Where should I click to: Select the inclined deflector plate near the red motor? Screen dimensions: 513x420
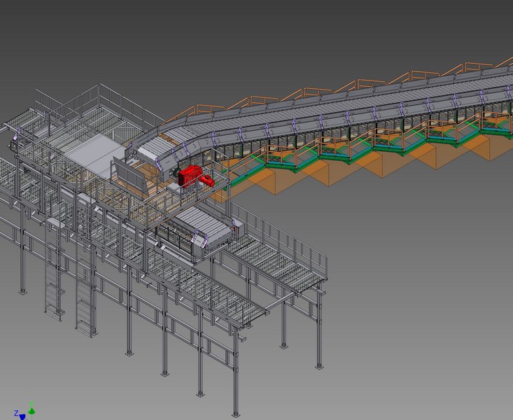tap(129, 176)
